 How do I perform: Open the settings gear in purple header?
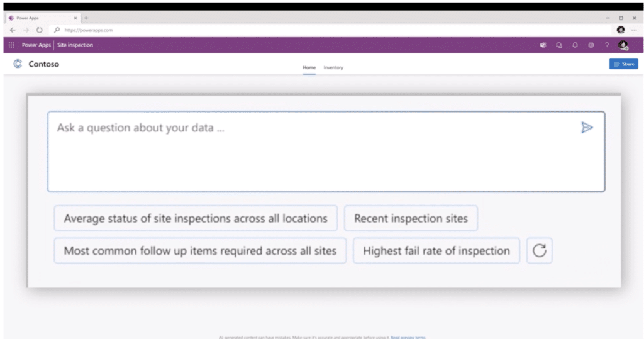pyautogui.click(x=591, y=45)
